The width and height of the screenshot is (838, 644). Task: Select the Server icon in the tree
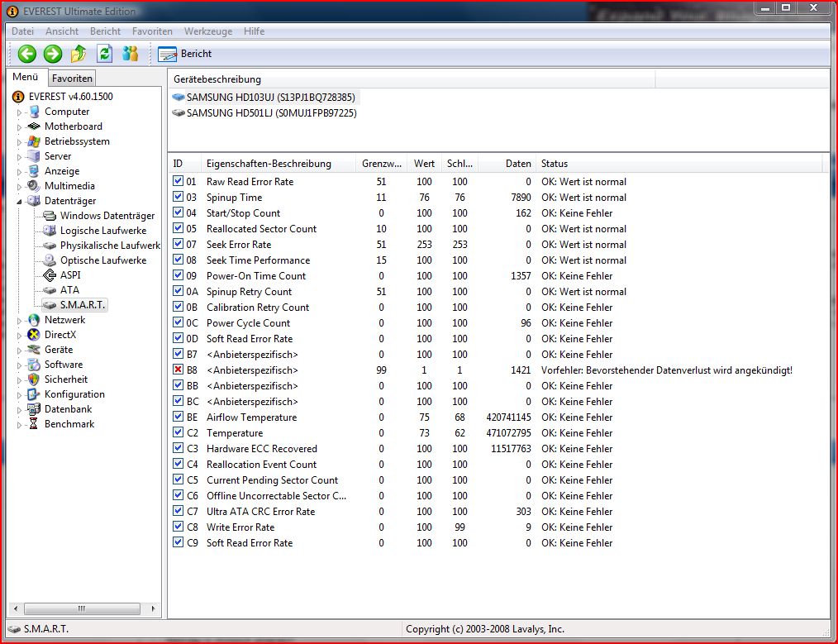(34, 156)
